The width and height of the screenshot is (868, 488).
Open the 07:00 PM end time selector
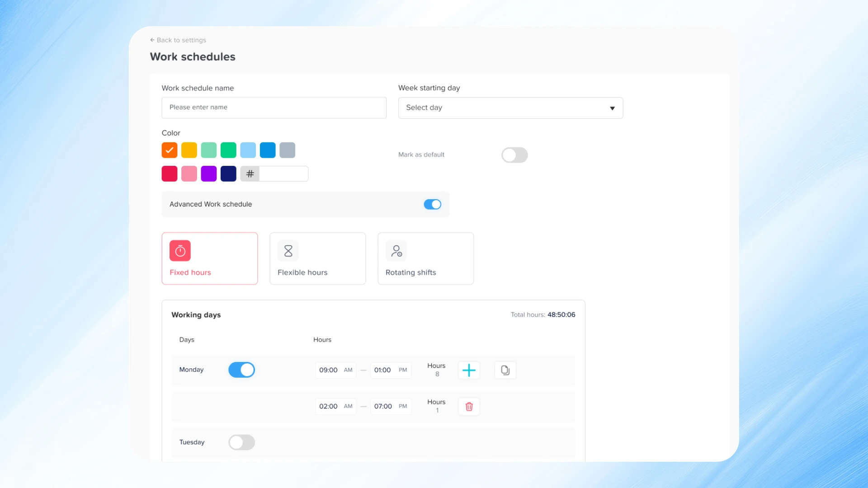point(391,407)
